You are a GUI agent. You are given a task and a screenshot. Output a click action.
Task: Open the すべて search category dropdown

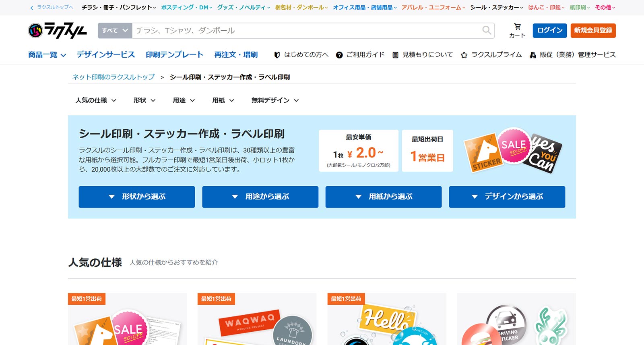click(x=115, y=31)
